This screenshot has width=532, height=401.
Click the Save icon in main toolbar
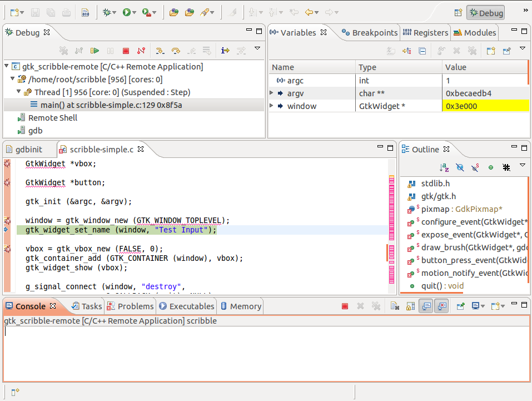pyautogui.click(x=35, y=13)
